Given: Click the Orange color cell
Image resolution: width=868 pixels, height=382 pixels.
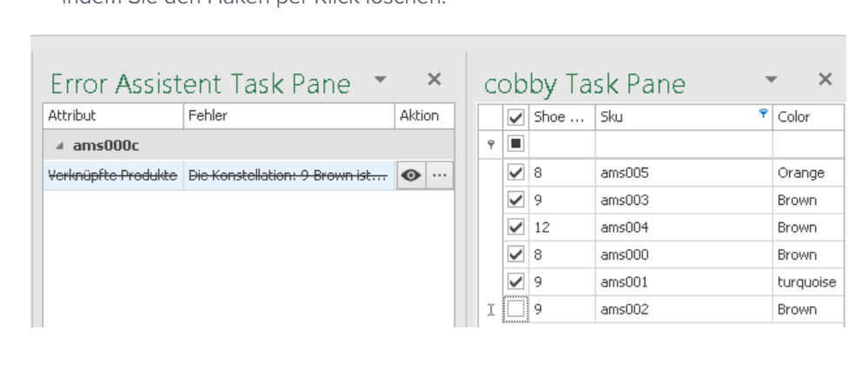Looking at the screenshot, I should [808, 173].
